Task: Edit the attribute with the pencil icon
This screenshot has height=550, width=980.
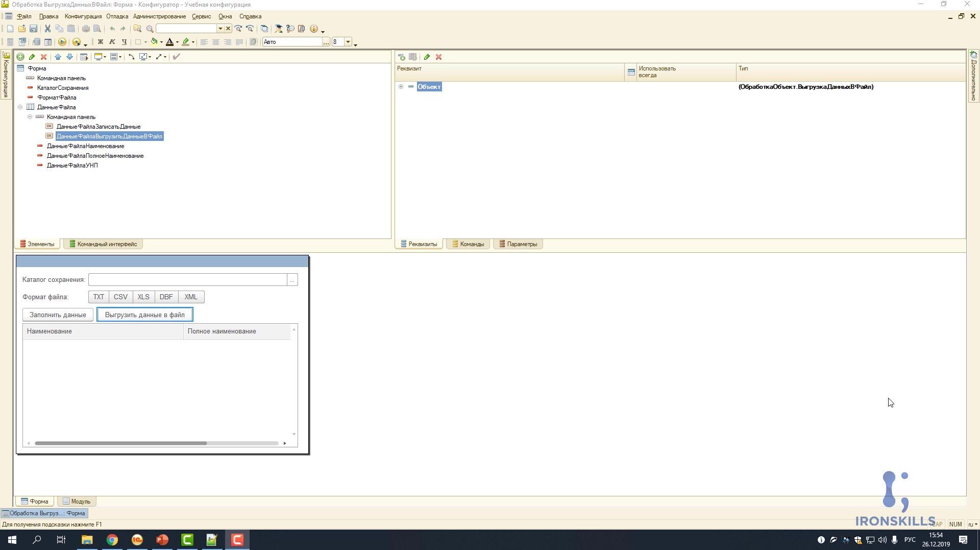Action: click(427, 57)
